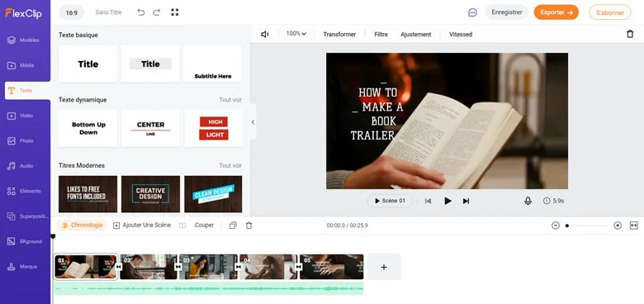
Task: Add Clean Design modern title
Action: tap(213, 194)
